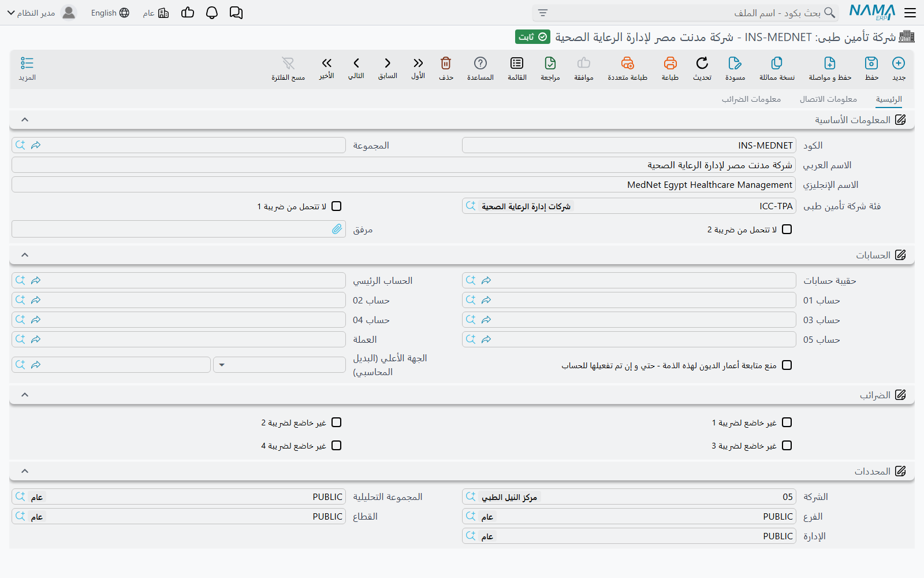Click the search box بحث بكود - اسم الملف
Viewport: 924px width, 578px height.
(685, 13)
